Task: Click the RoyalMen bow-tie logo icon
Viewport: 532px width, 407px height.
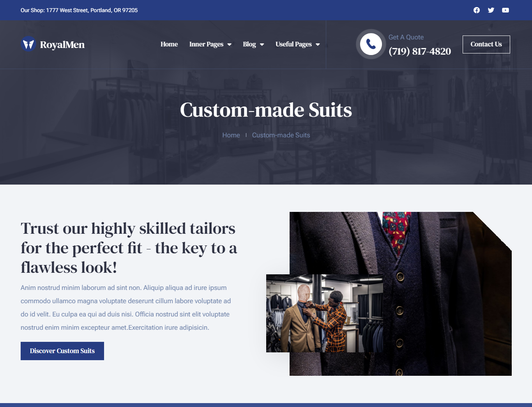Action: pos(28,44)
